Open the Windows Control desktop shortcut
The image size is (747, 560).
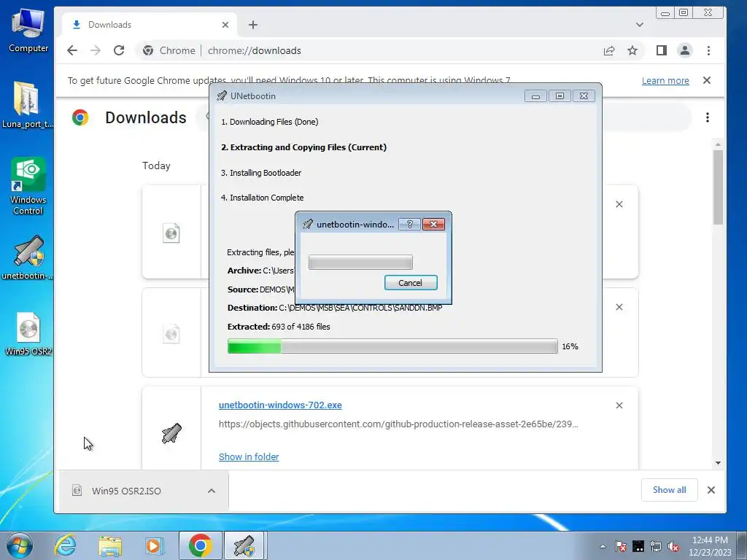tap(28, 186)
